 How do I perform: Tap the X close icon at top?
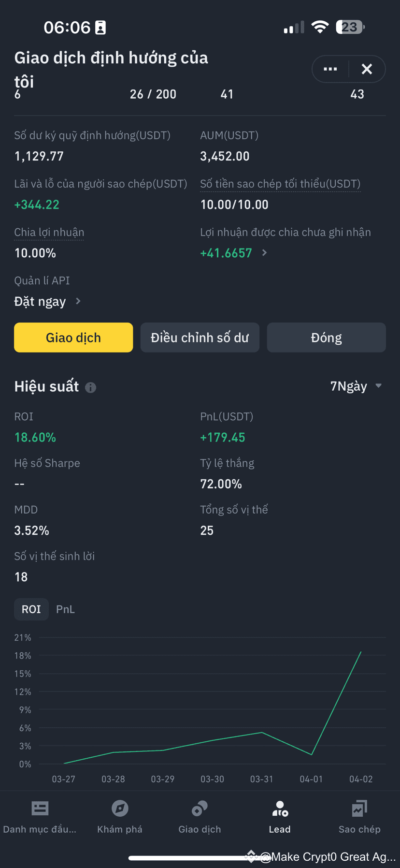[367, 69]
